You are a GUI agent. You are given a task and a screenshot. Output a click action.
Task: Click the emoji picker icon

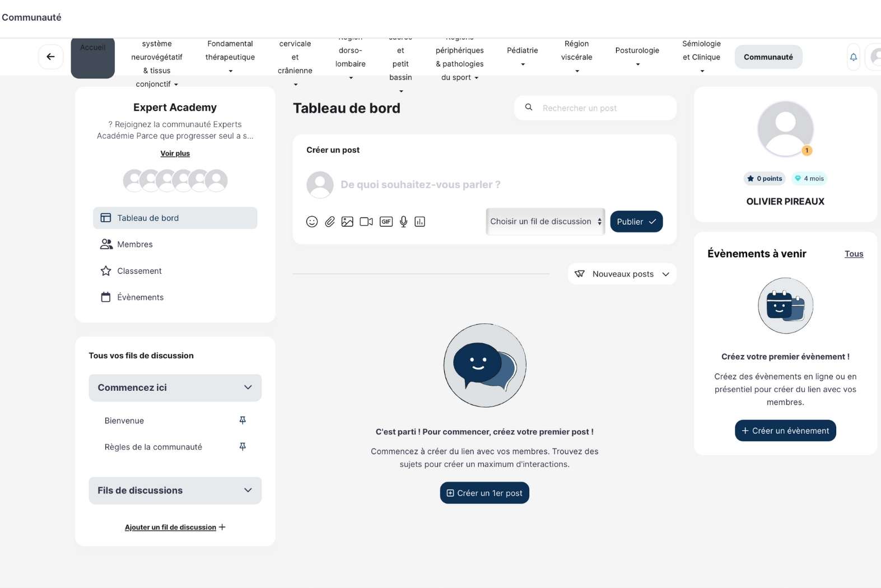click(312, 222)
